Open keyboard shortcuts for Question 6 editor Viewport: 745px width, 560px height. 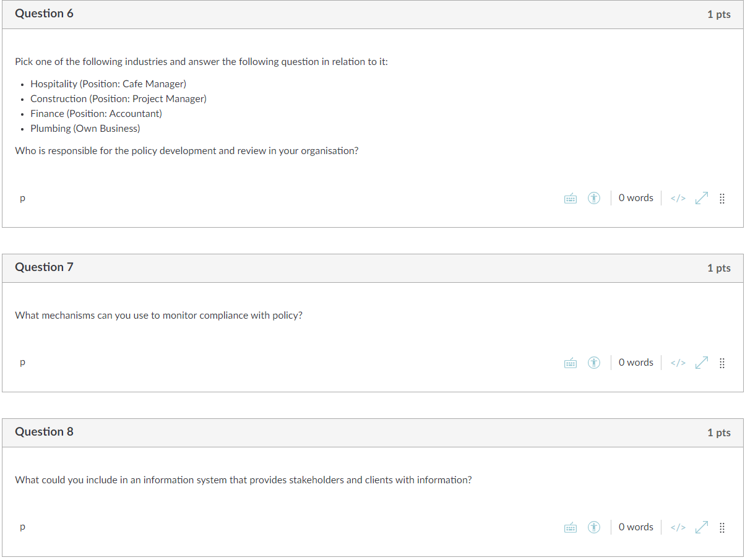click(571, 199)
